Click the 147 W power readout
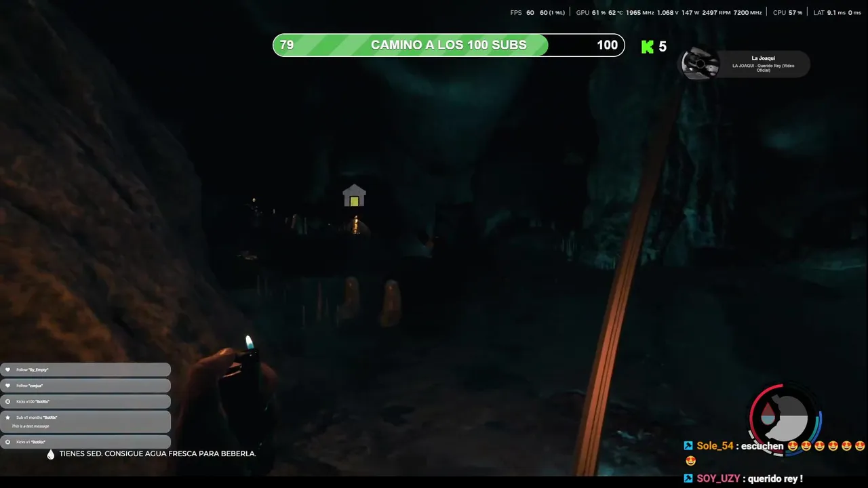The width and height of the screenshot is (868, 488). pyautogui.click(x=690, y=12)
